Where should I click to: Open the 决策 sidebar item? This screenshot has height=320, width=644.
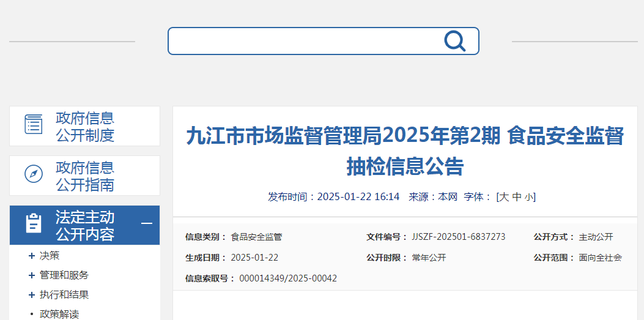[50, 256]
